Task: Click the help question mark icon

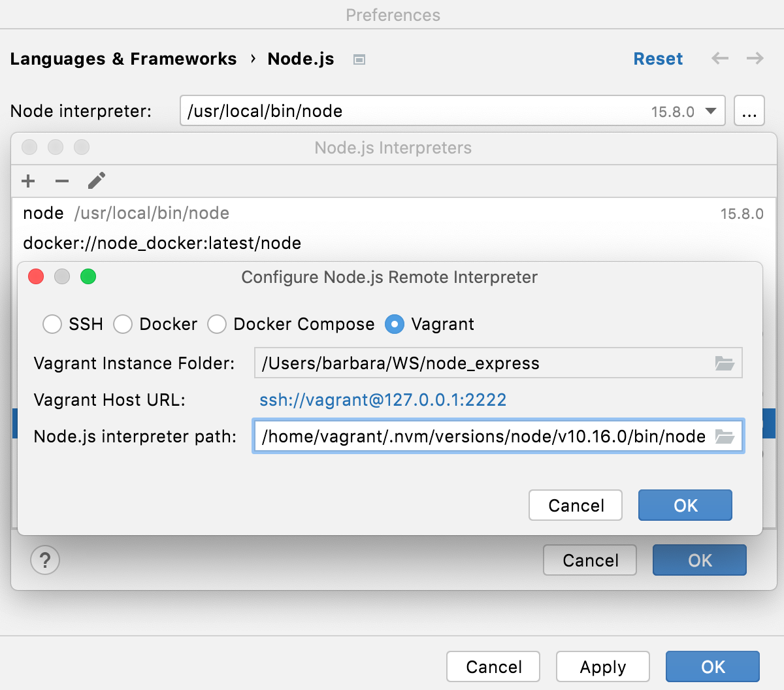Action: pyautogui.click(x=44, y=560)
